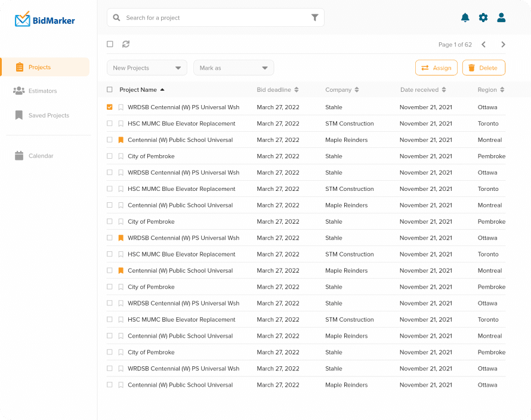
Task: Click the Delete button
Action: click(483, 68)
